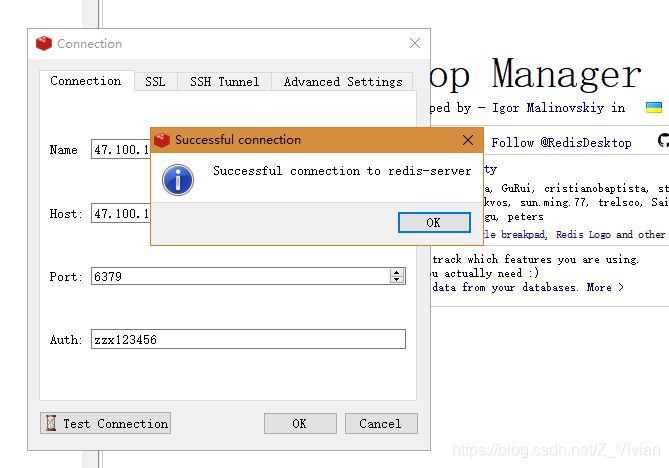Close the Successful connection popup
The height and width of the screenshot is (468, 669).
(x=468, y=140)
